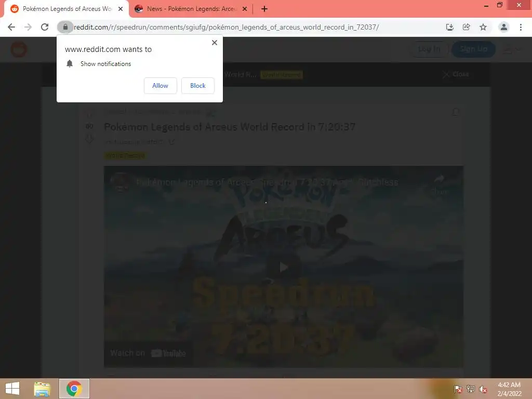Open Chrome three-dot menu
This screenshot has width=532, height=399.
(x=521, y=27)
